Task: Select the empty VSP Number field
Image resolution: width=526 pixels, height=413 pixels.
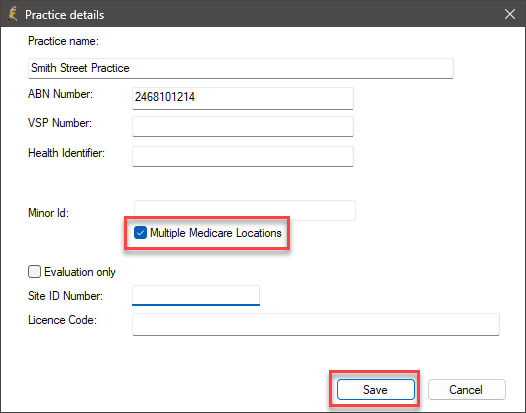Action: pyautogui.click(x=243, y=126)
